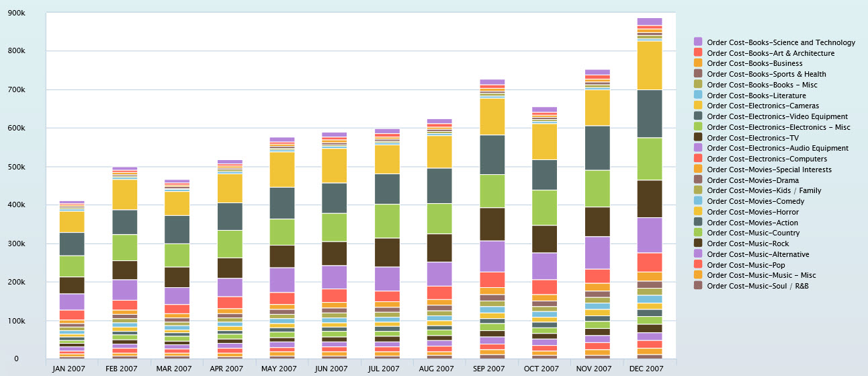This screenshot has height=376, width=868.
Task: Select the Order Cost-Electronics-Computers legend label
Action: click(x=765, y=159)
